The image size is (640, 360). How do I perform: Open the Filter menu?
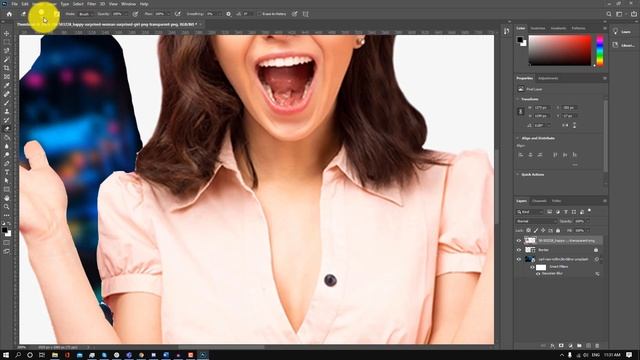click(91, 4)
